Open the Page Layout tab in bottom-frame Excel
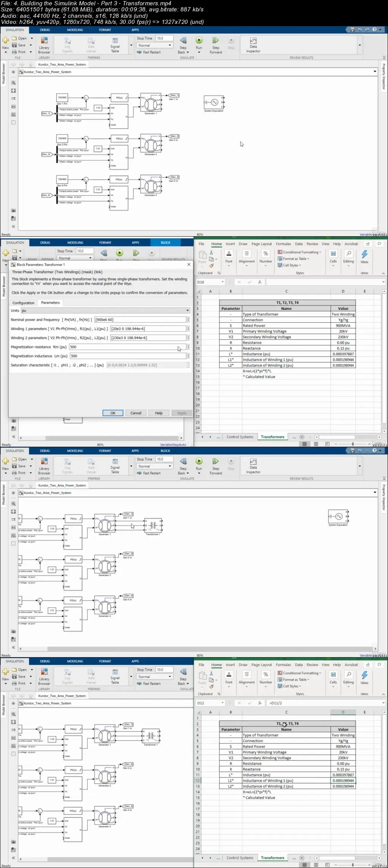The width and height of the screenshot is (388, 868). point(261,665)
